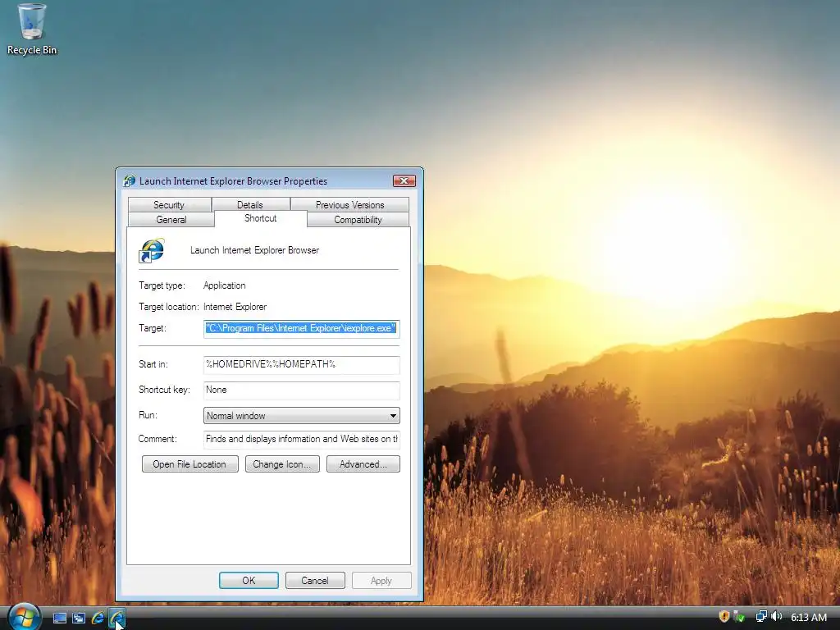Close the Properties dialog window
The image size is (840, 630).
(404, 181)
